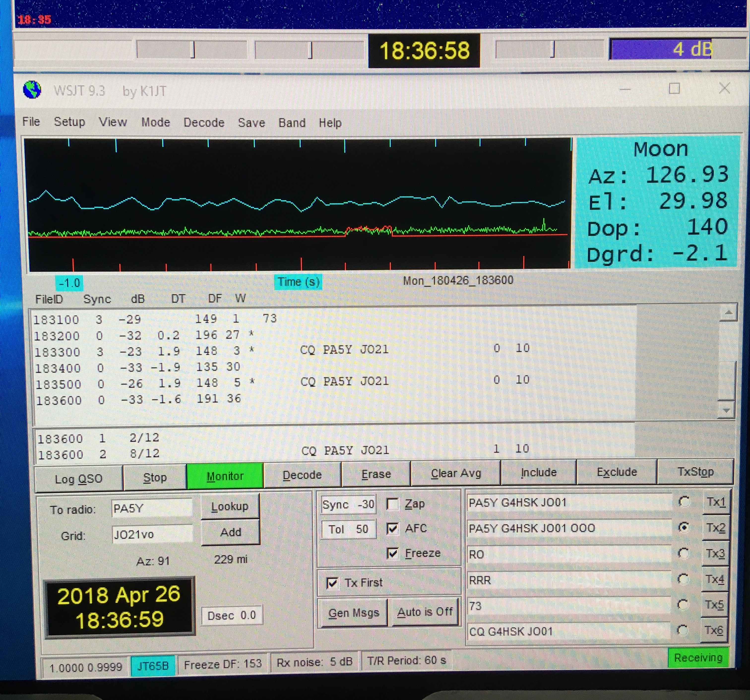
Task: Select the RO message radio button
Action: pyautogui.click(x=683, y=553)
